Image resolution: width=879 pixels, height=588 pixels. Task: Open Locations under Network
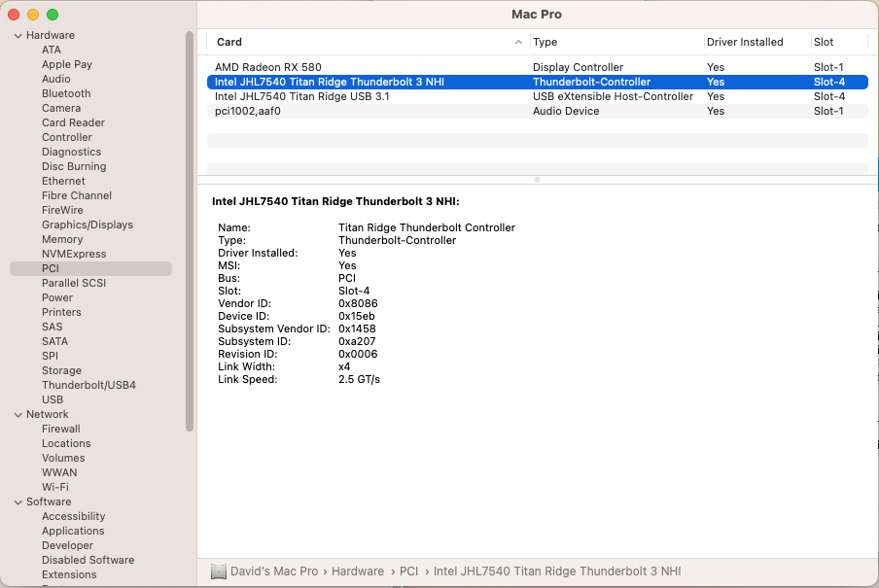click(x=66, y=443)
